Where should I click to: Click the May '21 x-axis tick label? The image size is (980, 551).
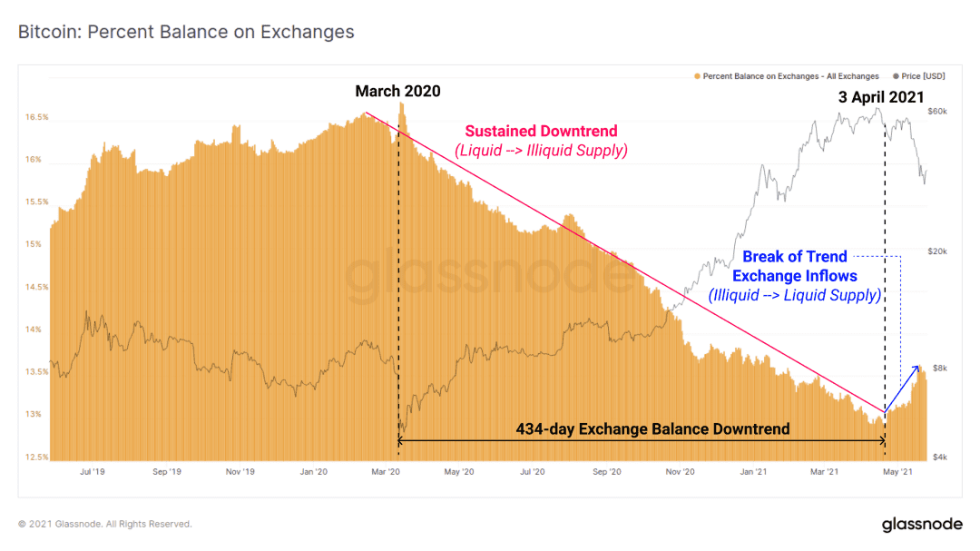coord(897,471)
